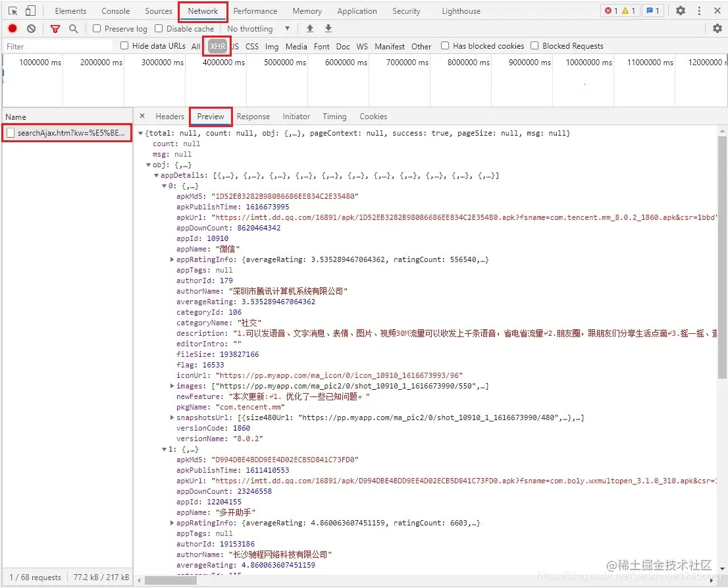Open the No throttling dropdown
Viewport: 728px width, 588px height.
point(258,29)
